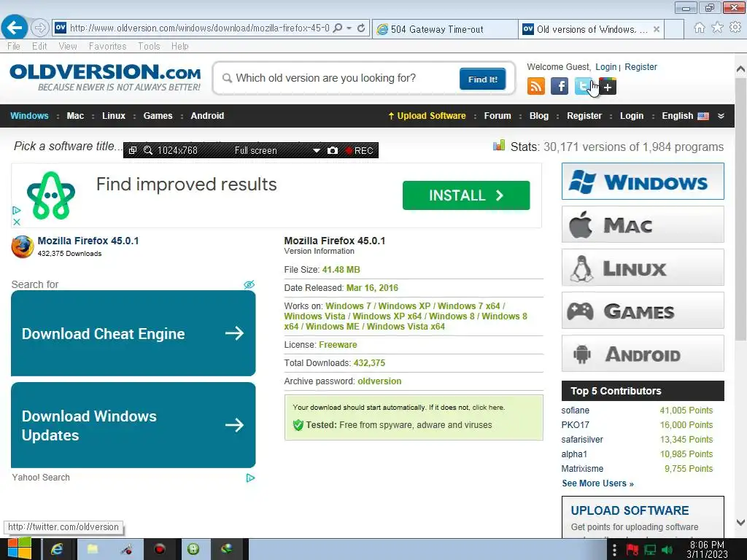Click the RSS feed icon

pos(536,86)
